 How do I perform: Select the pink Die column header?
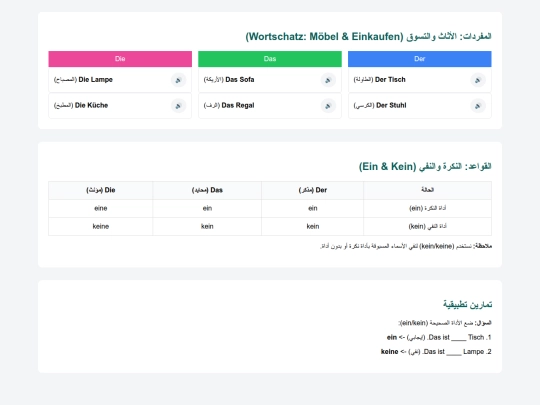[x=120, y=59]
